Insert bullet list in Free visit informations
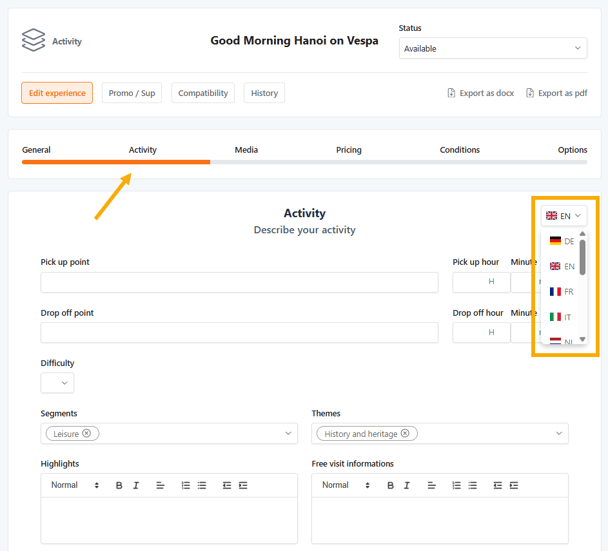The width and height of the screenshot is (608, 551). coord(473,485)
